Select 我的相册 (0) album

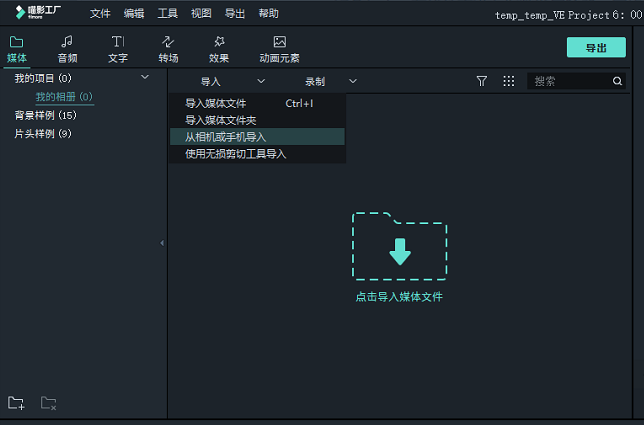click(64, 96)
